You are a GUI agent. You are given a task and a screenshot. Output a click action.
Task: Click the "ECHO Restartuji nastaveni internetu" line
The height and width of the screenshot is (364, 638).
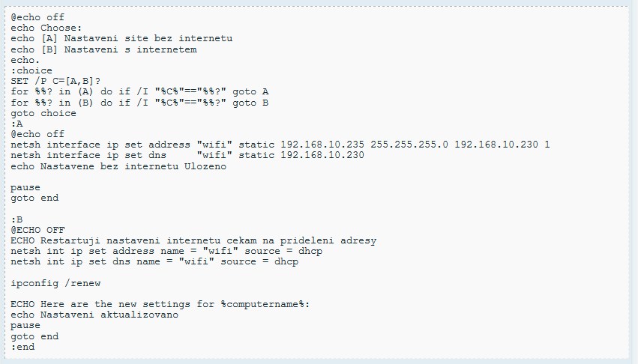(193, 240)
